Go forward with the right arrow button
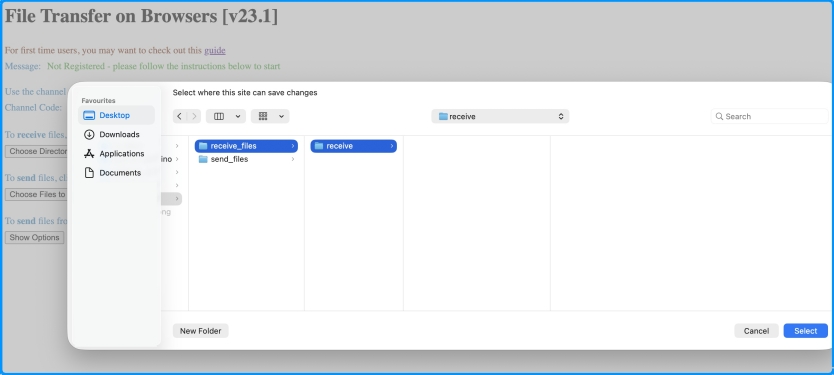834x375 pixels. point(194,116)
